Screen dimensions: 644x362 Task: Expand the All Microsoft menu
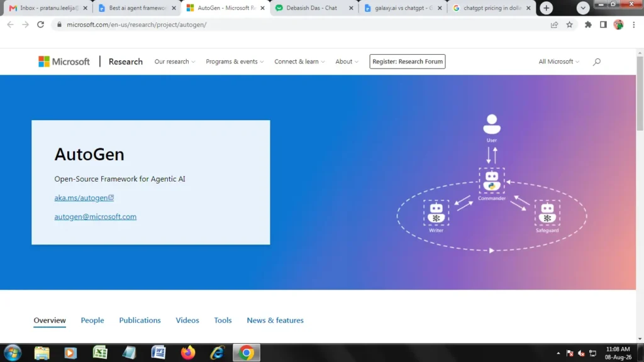[x=558, y=62]
